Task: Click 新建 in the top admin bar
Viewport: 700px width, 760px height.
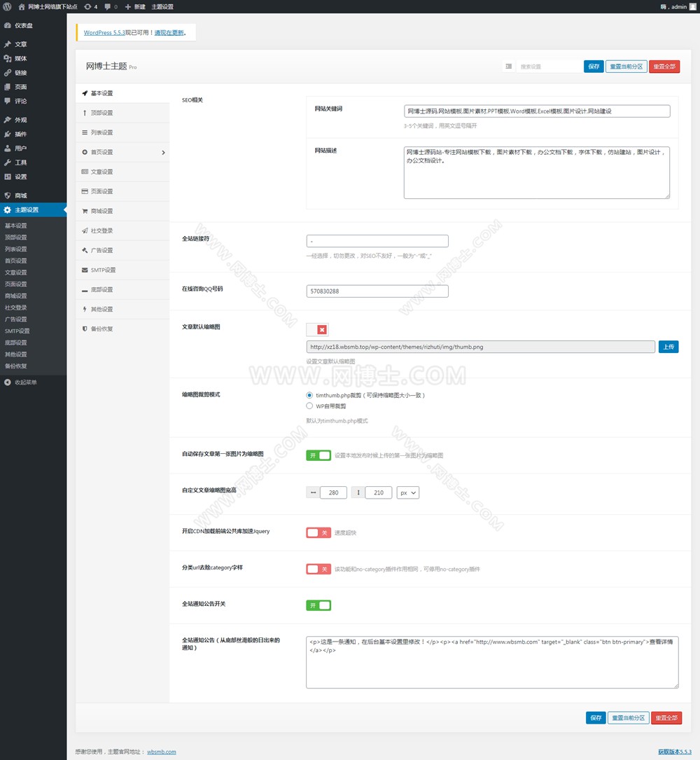Action: coord(136,7)
